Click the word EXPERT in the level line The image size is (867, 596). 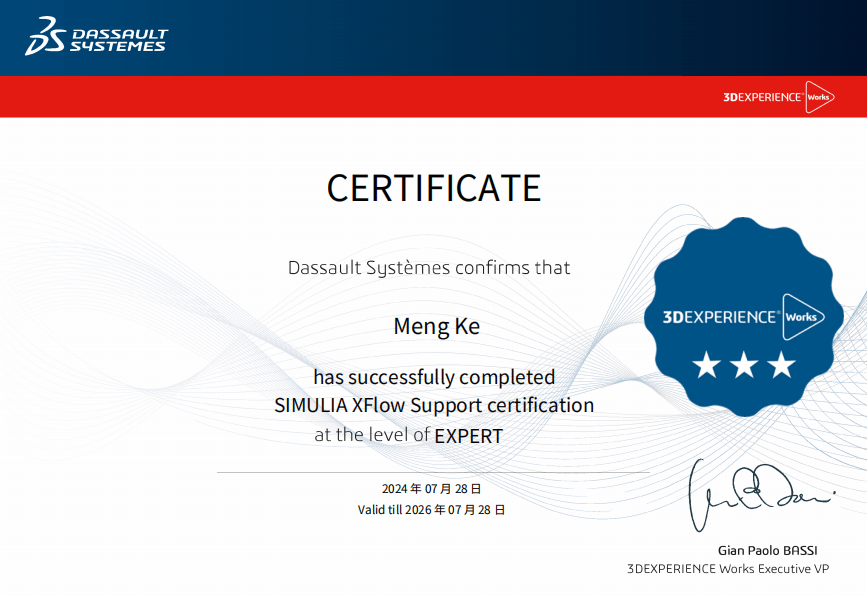(469, 436)
